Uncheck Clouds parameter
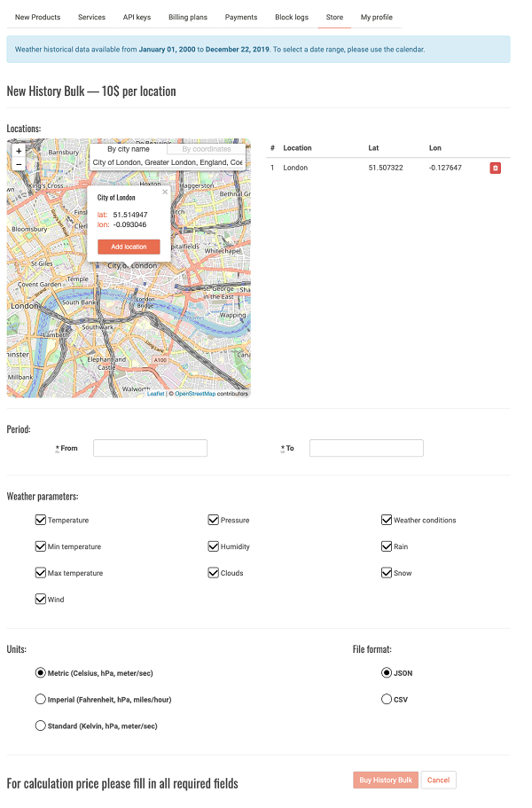532x808 pixels. (x=214, y=572)
